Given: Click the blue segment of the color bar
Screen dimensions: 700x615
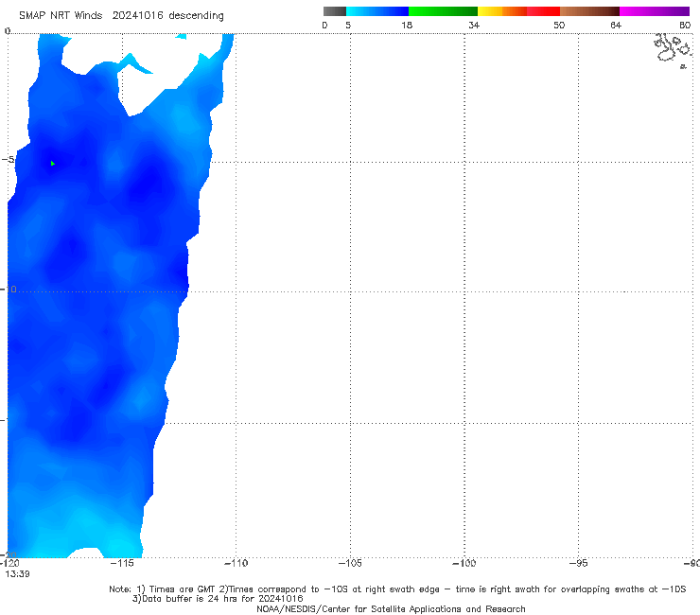Looking at the screenshot, I should tap(377, 11).
